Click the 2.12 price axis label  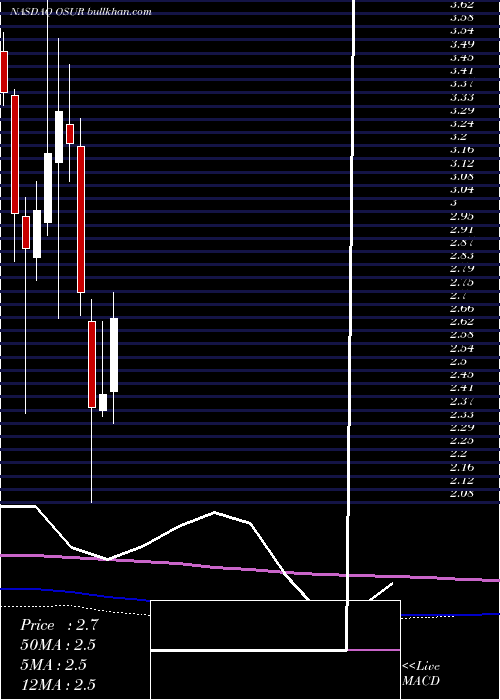[x=462, y=480]
